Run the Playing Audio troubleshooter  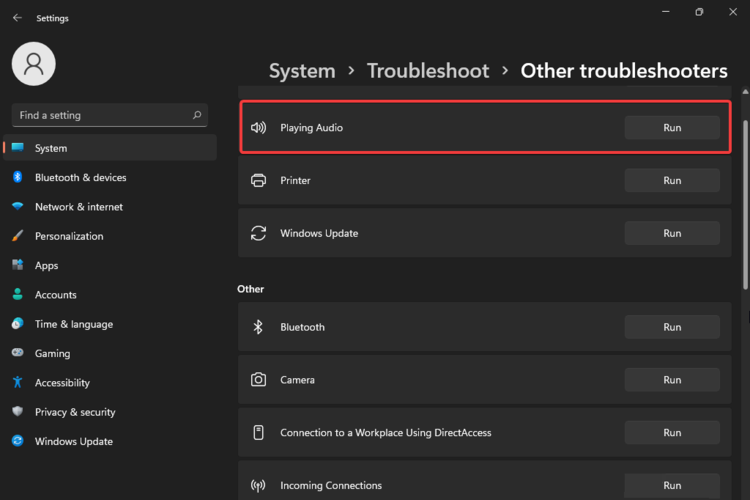672,128
